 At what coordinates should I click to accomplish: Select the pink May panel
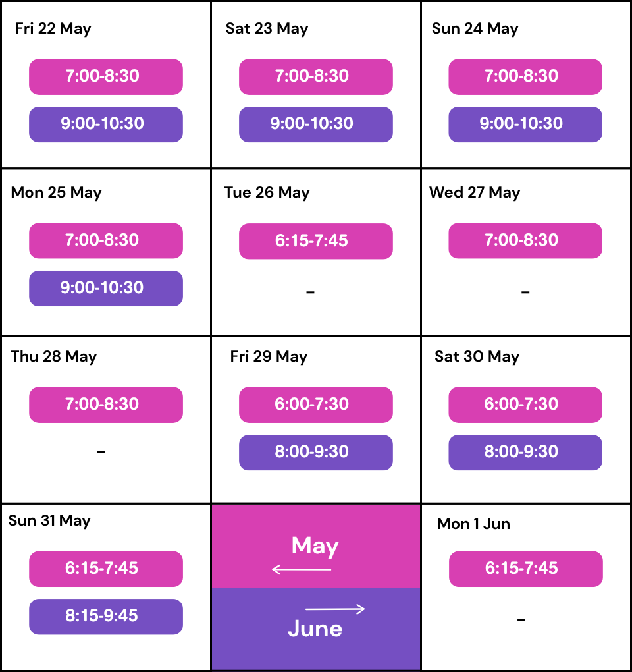tap(315, 546)
